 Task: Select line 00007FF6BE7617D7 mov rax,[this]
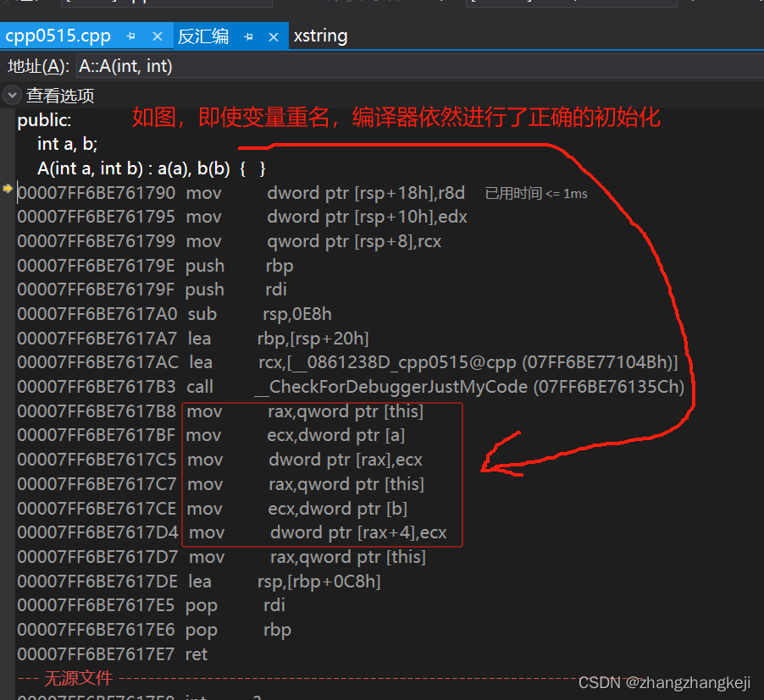(222, 557)
